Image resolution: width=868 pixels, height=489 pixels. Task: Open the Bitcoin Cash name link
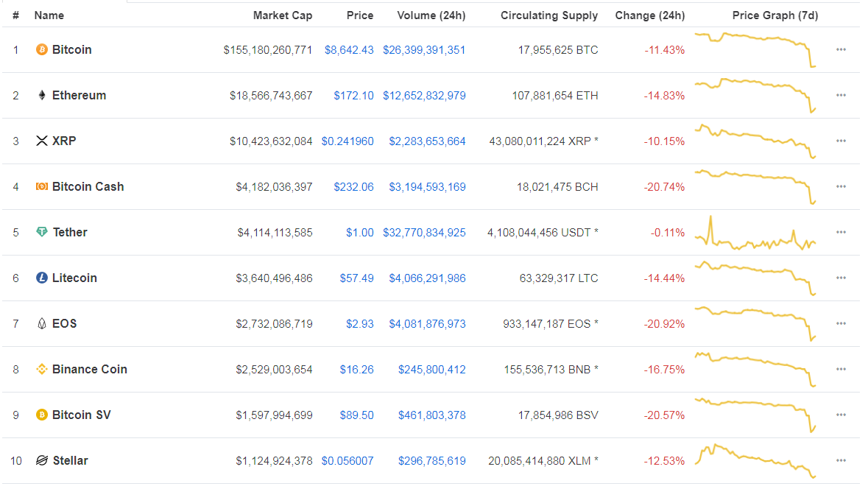pos(88,186)
